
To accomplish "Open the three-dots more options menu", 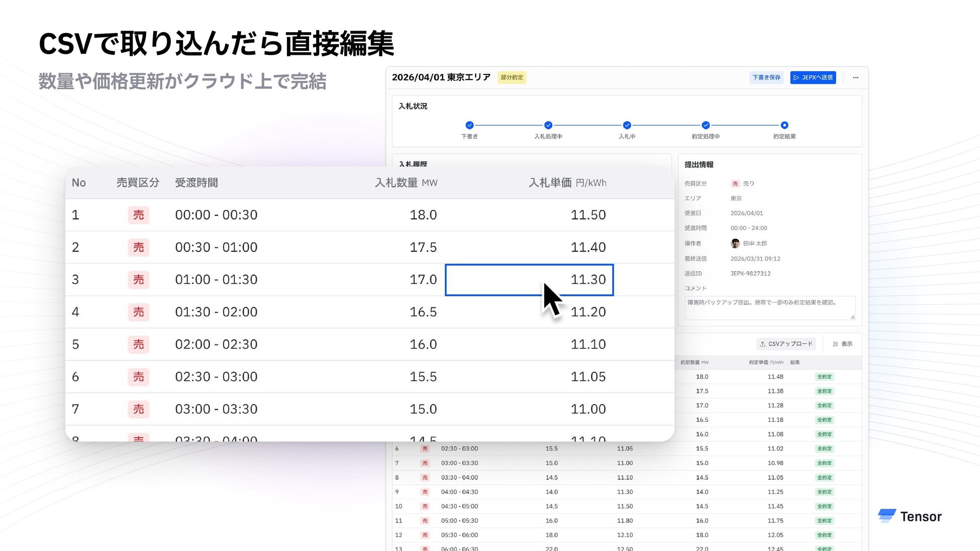I will tap(855, 77).
